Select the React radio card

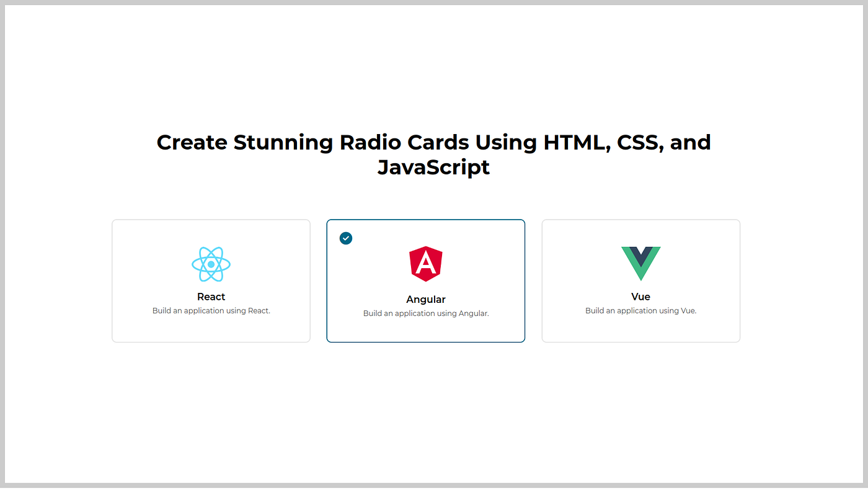[211, 280]
